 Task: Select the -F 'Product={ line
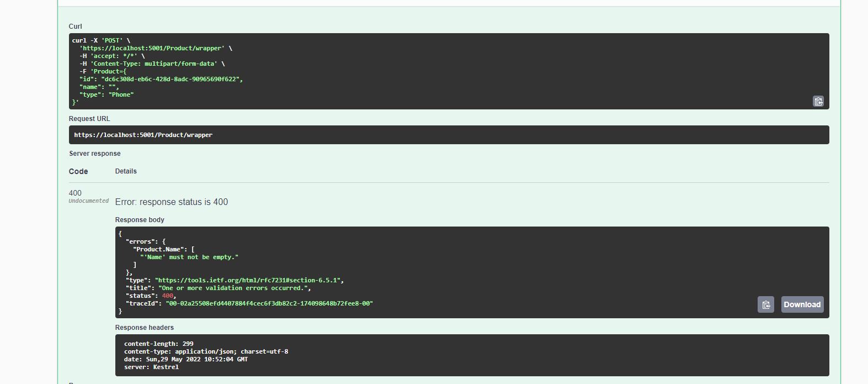coord(103,71)
